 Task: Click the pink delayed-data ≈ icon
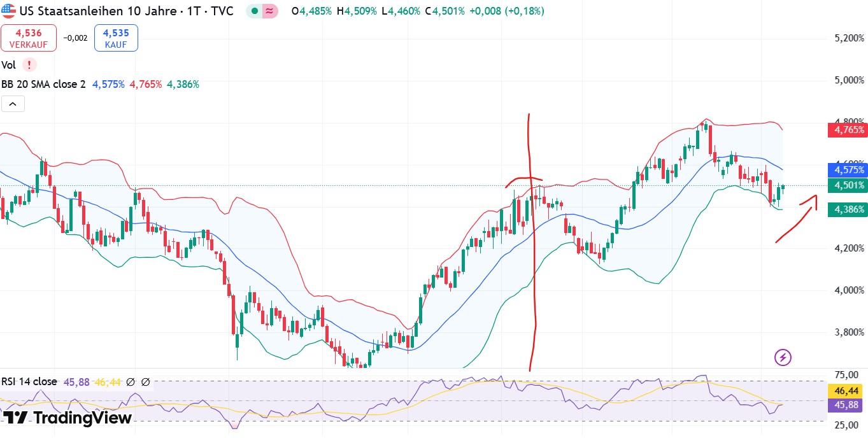pos(269,11)
